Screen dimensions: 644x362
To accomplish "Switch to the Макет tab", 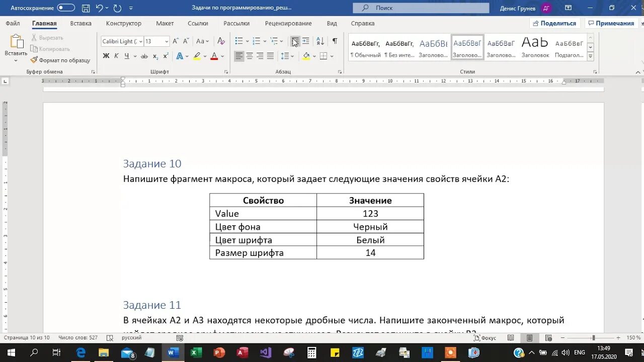I will (165, 23).
